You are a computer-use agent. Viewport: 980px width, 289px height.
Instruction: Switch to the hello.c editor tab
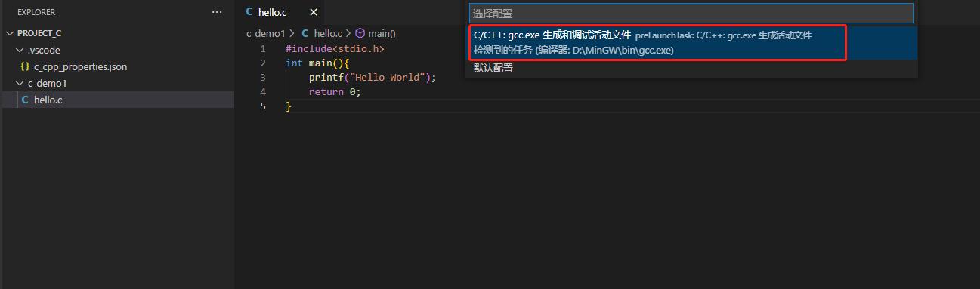click(x=279, y=12)
